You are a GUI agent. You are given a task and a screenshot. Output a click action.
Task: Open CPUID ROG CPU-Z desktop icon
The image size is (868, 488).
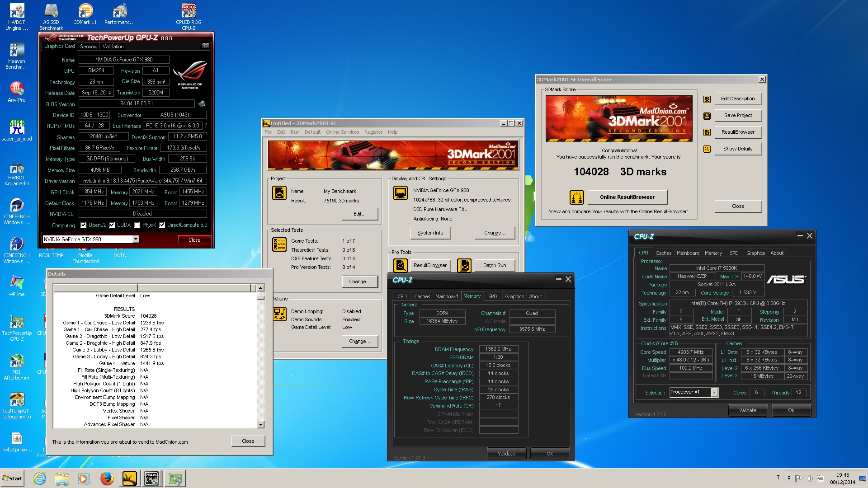point(189,17)
